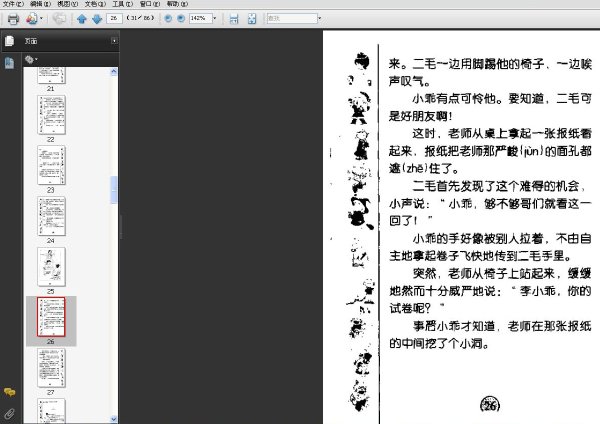This screenshot has height=424, width=600.
Task: Open the 文档 (Document) menu
Action: [95, 4]
